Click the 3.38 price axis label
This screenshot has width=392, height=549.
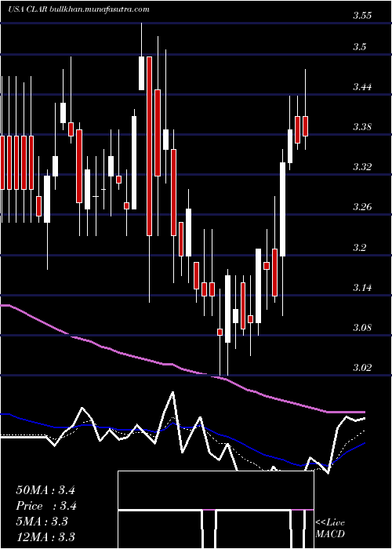point(362,127)
